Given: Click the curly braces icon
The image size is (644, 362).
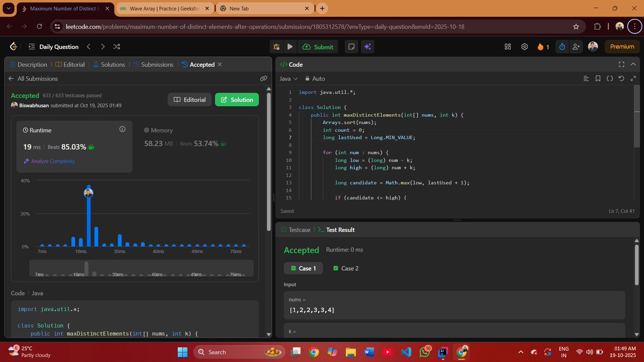Looking at the screenshot, I should (610, 79).
